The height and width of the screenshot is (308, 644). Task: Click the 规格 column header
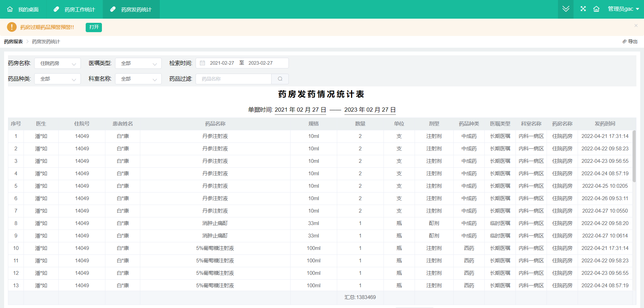click(314, 124)
